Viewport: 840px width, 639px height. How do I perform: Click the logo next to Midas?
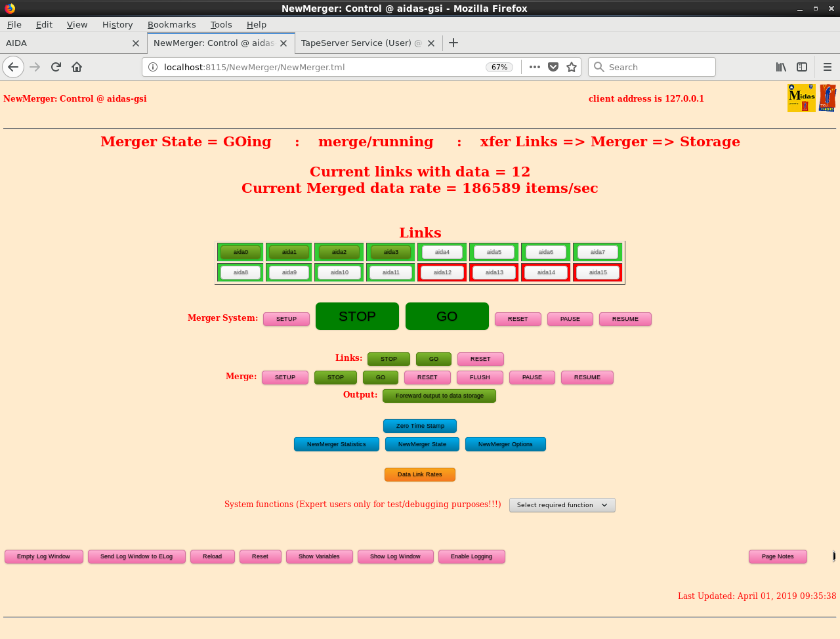pyautogui.click(x=828, y=98)
